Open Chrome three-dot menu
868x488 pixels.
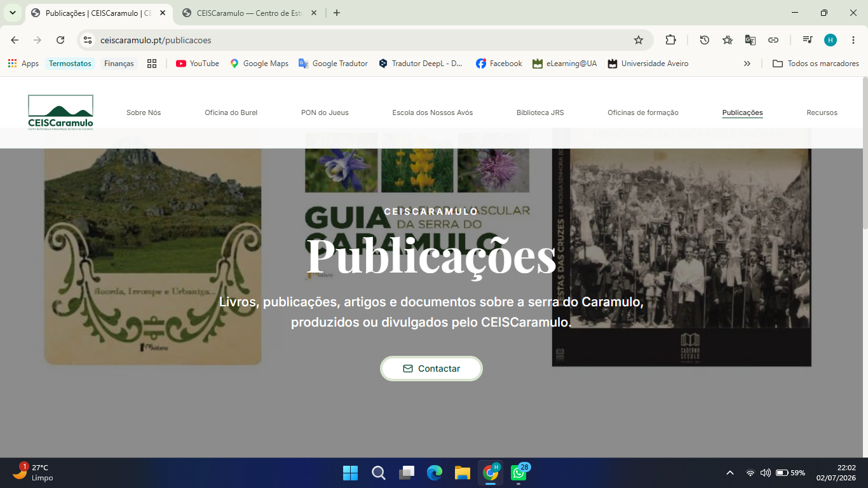853,40
